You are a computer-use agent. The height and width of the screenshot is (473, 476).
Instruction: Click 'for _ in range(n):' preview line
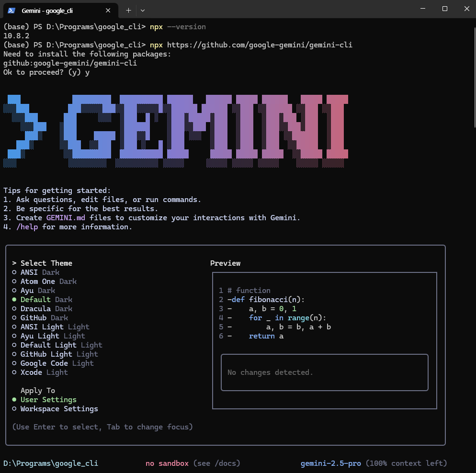[287, 318]
